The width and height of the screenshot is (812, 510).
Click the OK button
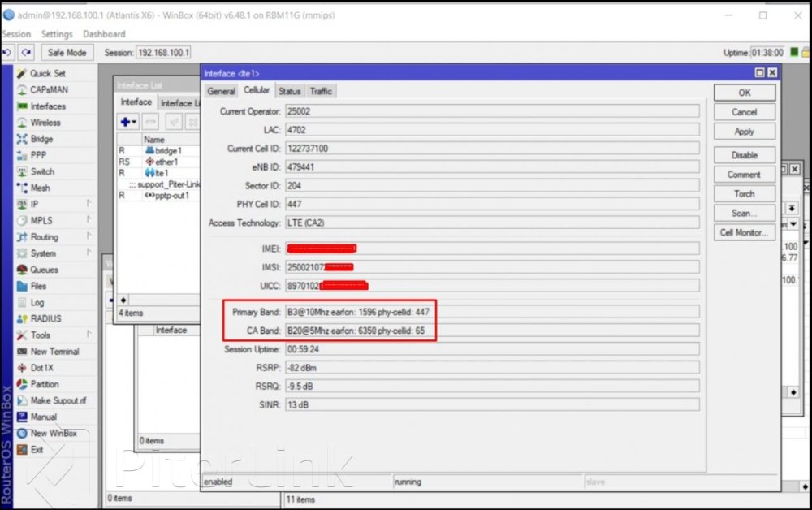pyautogui.click(x=744, y=93)
